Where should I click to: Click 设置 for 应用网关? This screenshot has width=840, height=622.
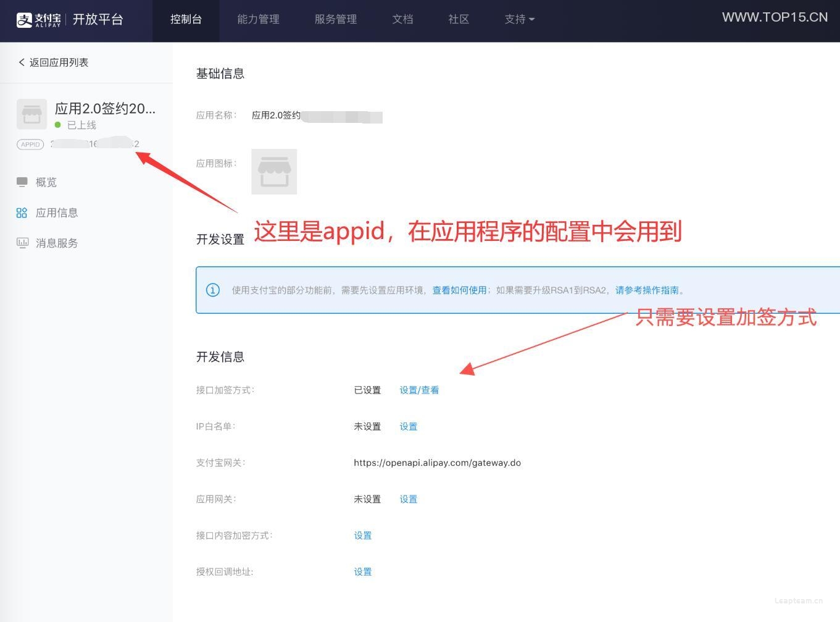(x=409, y=499)
